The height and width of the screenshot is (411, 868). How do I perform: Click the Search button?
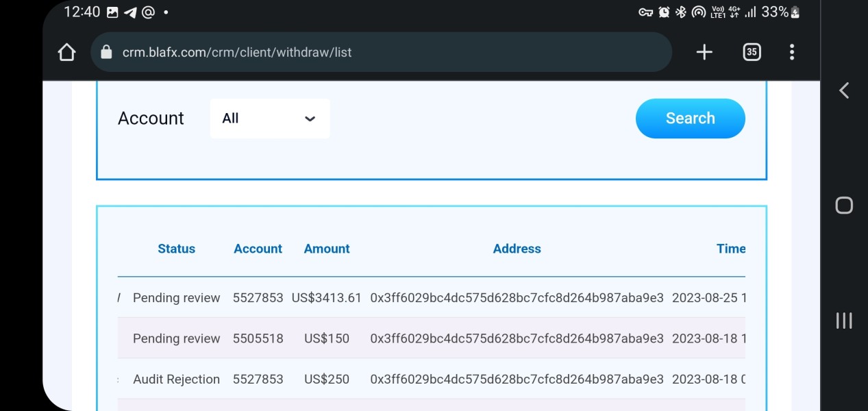pyautogui.click(x=690, y=119)
